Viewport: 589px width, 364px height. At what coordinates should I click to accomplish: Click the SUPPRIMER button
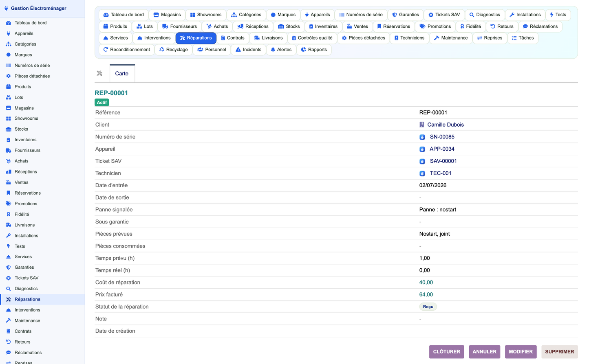[x=559, y=352]
